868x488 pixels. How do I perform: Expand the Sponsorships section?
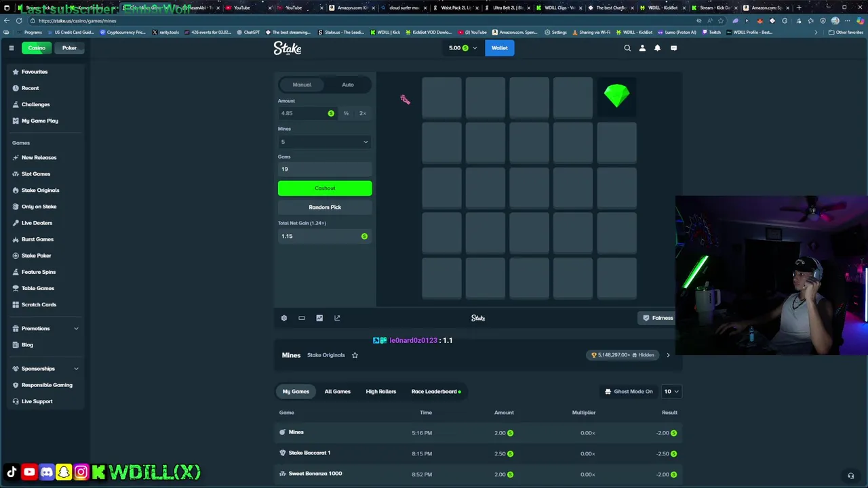[45, 369]
